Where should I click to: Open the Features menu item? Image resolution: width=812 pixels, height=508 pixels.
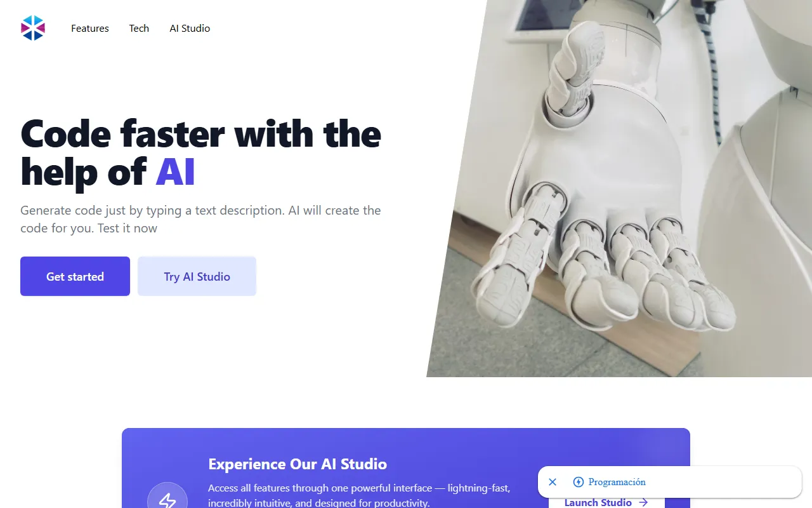tap(90, 29)
